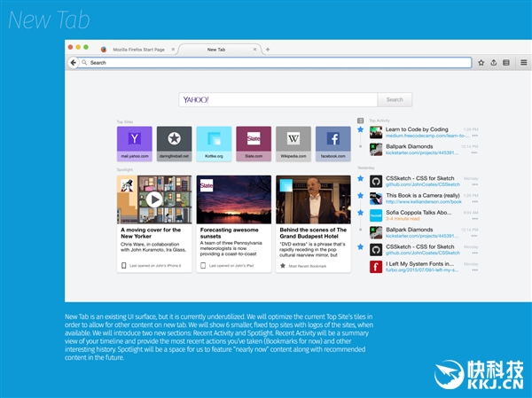Click the back arrow navigation button

click(x=73, y=62)
